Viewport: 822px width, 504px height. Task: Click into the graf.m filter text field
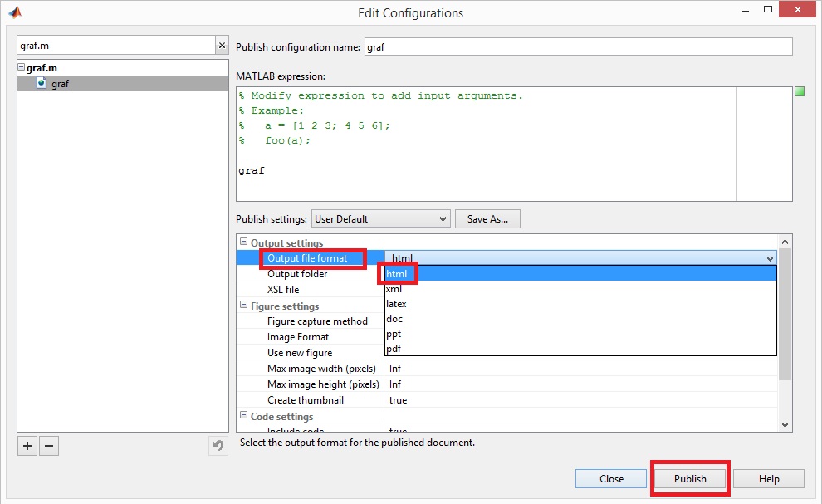tap(116, 46)
